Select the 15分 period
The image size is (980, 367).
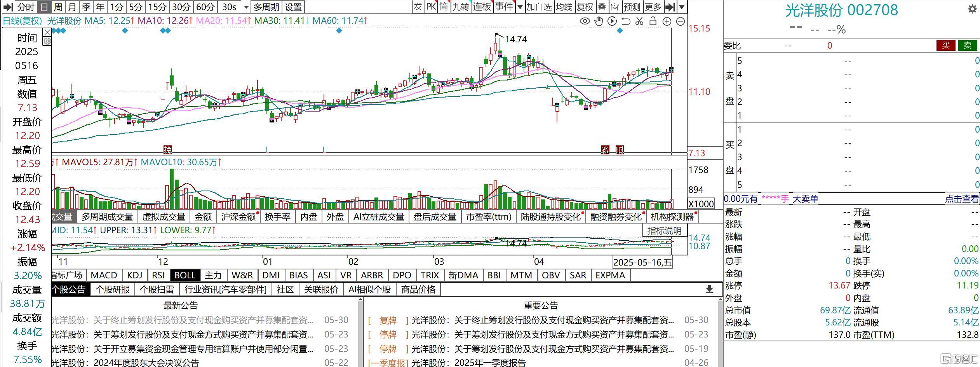coord(157,7)
